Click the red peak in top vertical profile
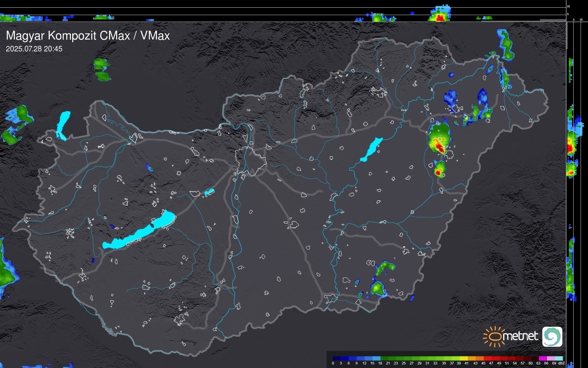Image resolution: width=588 pixels, height=368 pixels. click(x=440, y=18)
